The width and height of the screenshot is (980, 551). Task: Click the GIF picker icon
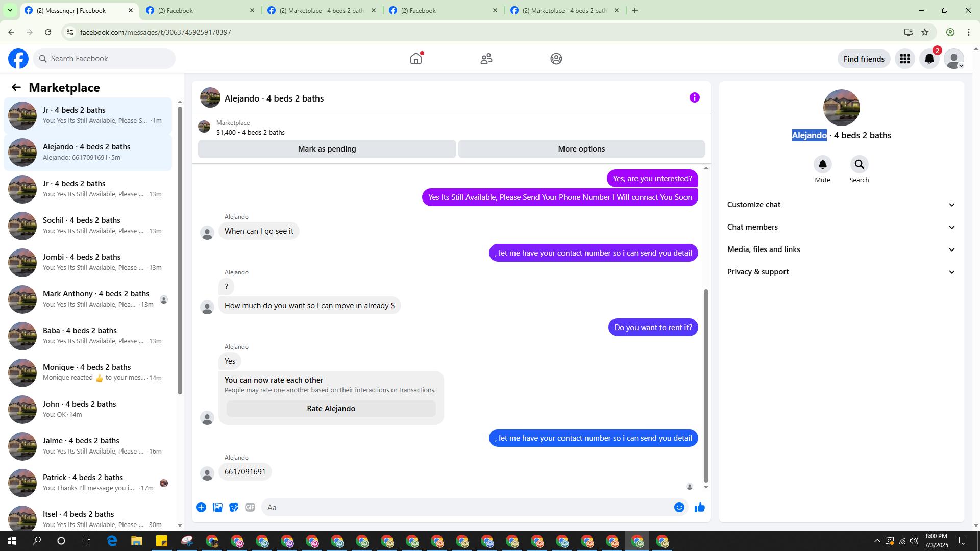(250, 507)
